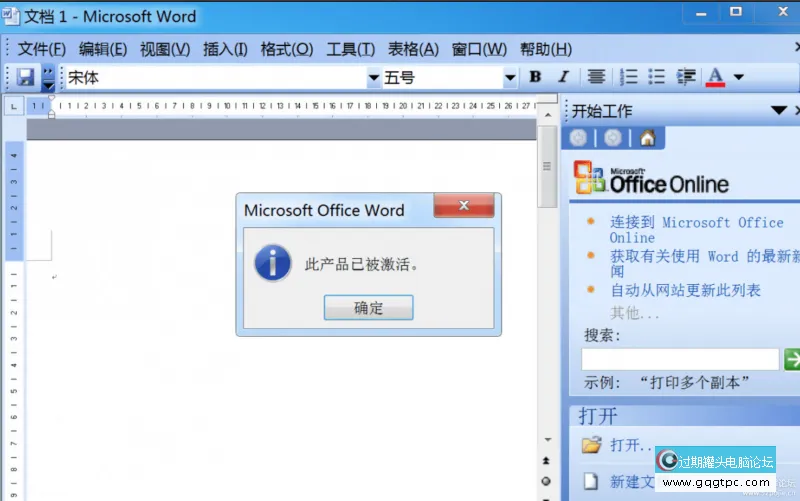The image size is (800, 501).
Task: Open the font color dropdown arrow
Action: (739, 77)
